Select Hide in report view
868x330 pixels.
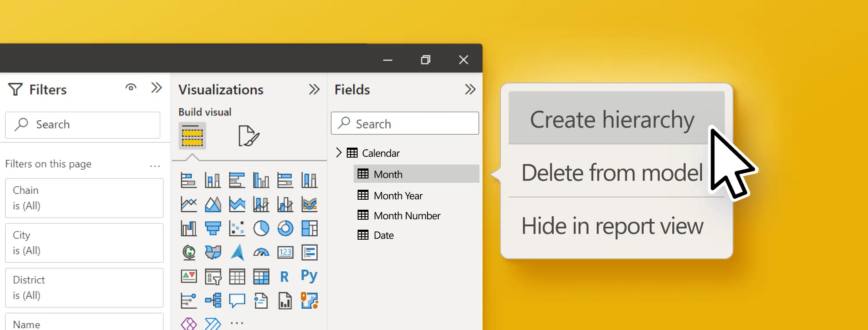coord(612,226)
